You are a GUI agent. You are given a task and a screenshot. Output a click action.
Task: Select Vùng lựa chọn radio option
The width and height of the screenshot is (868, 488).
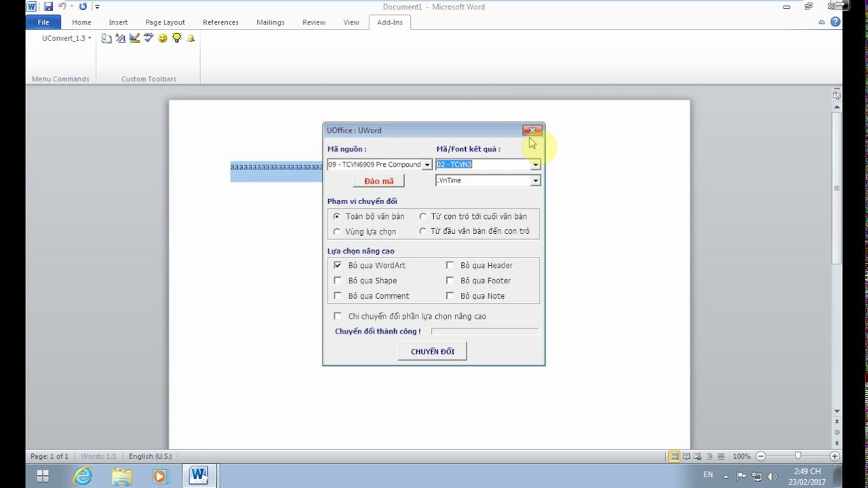point(337,231)
